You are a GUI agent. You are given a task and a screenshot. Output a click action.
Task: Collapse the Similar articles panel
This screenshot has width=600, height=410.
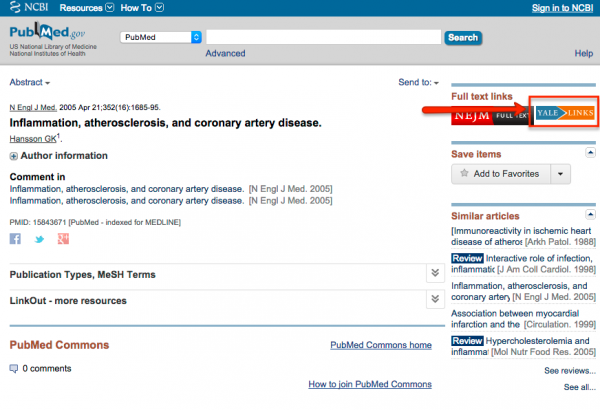(x=590, y=214)
